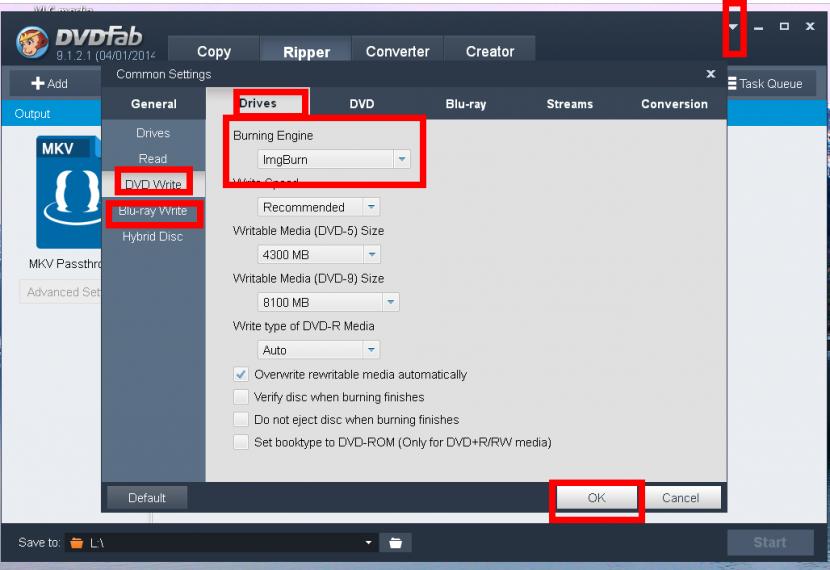This screenshot has width=830, height=570.
Task: Enable Do not eject disc when burning finishes
Action: pyautogui.click(x=241, y=420)
